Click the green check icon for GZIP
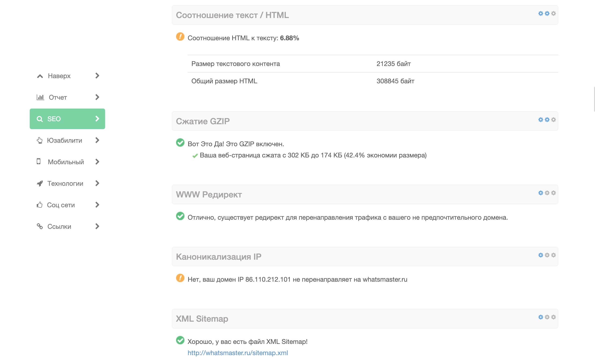This screenshot has height=364, width=595. (x=180, y=143)
